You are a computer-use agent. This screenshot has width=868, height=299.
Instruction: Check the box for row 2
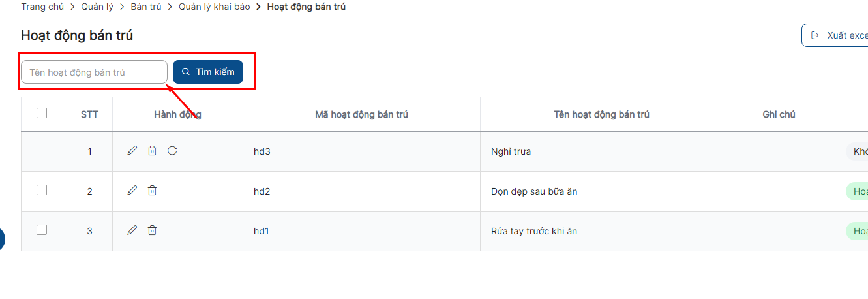click(x=42, y=190)
